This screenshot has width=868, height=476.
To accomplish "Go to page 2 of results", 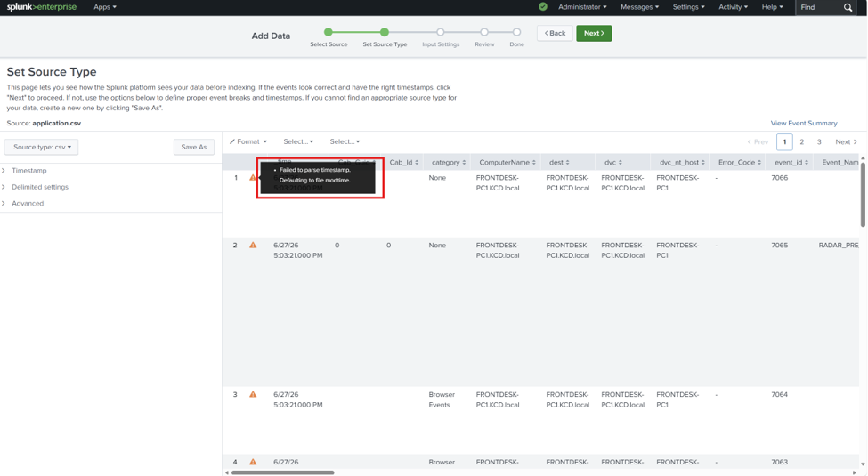I will pyautogui.click(x=801, y=142).
